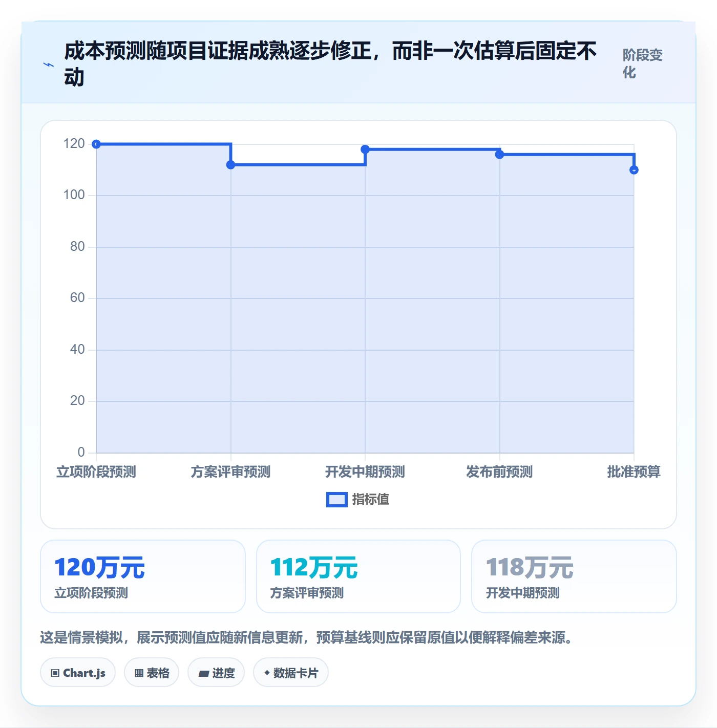Click the lightning icon beside the title
Screen dimensions: 717x728
tap(49, 65)
